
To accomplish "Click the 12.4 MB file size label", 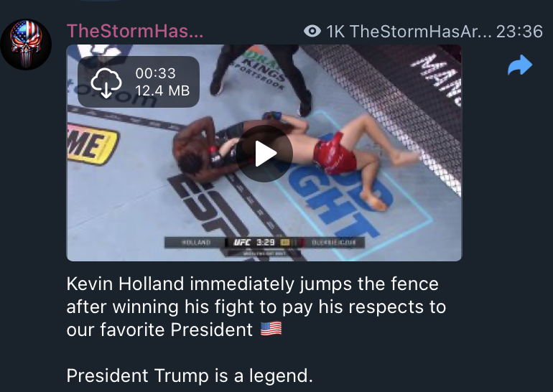I will 162,91.
